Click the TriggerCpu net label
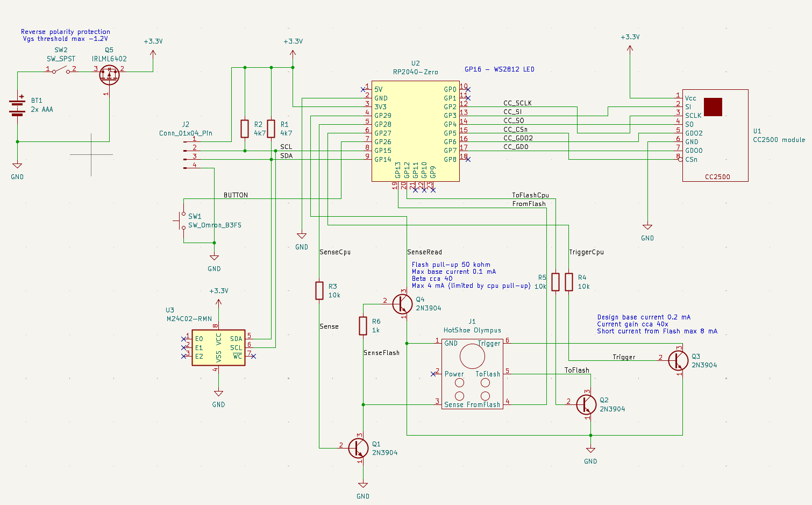The width and height of the screenshot is (812, 505). (x=586, y=252)
